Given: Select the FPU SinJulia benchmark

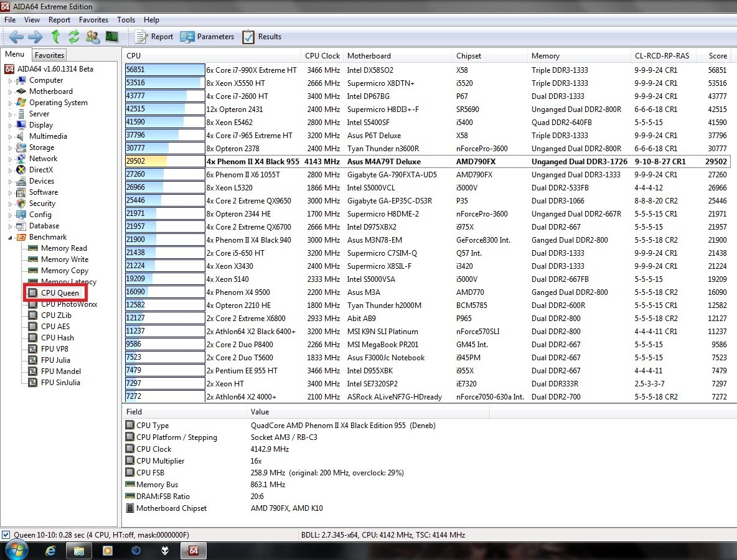Looking at the screenshot, I should (60, 383).
